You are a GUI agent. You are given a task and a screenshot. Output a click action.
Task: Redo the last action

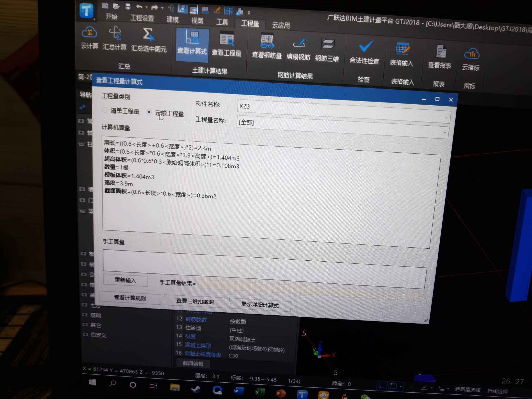[154, 8]
